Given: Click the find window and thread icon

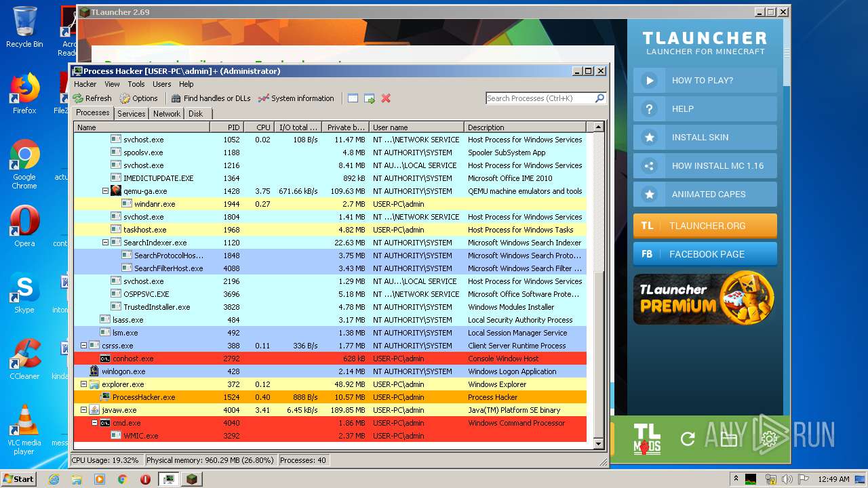Looking at the screenshot, I should [x=369, y=98].
